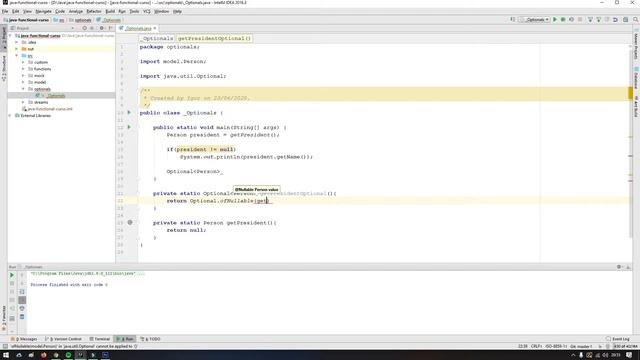Click the print icon in Run panel toolbar
Screen dimensions: 640x360
[22, 309]
